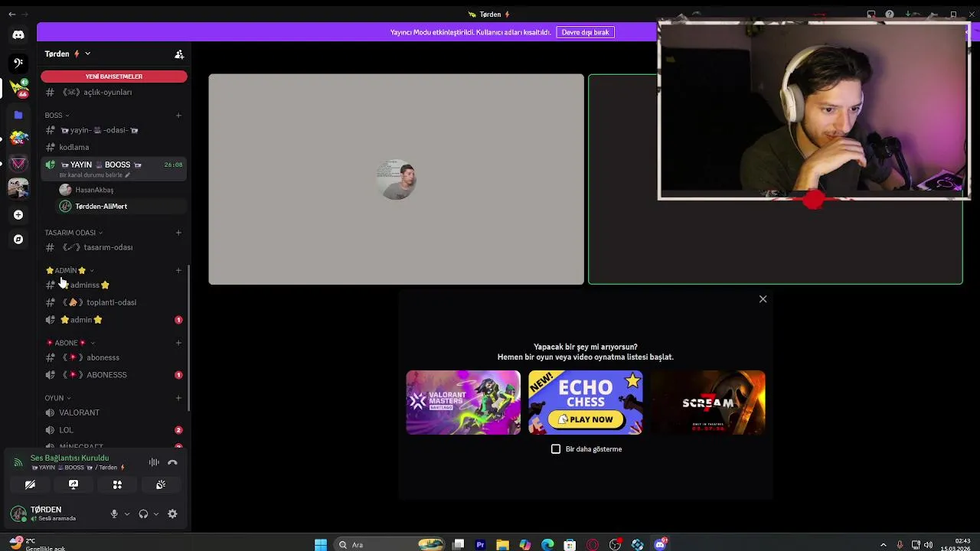Join the ABONESSS voice channel
980x551 pixels.
(114, 375)
